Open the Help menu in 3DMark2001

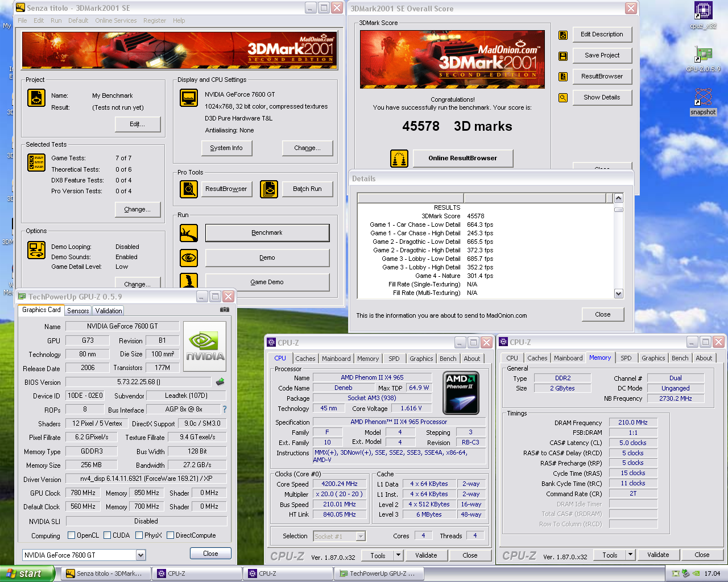[179, 20]
